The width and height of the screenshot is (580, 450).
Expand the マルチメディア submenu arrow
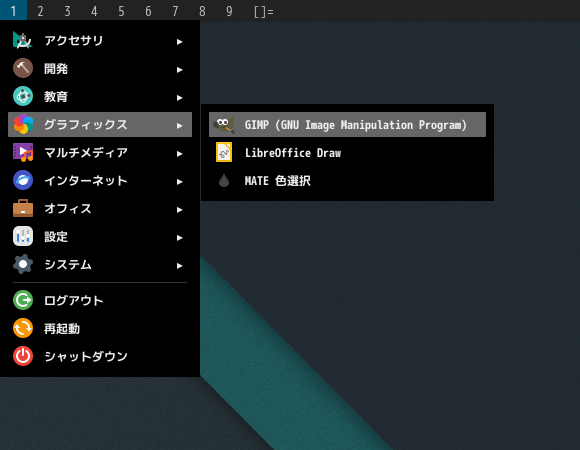[x=180, y=154]
